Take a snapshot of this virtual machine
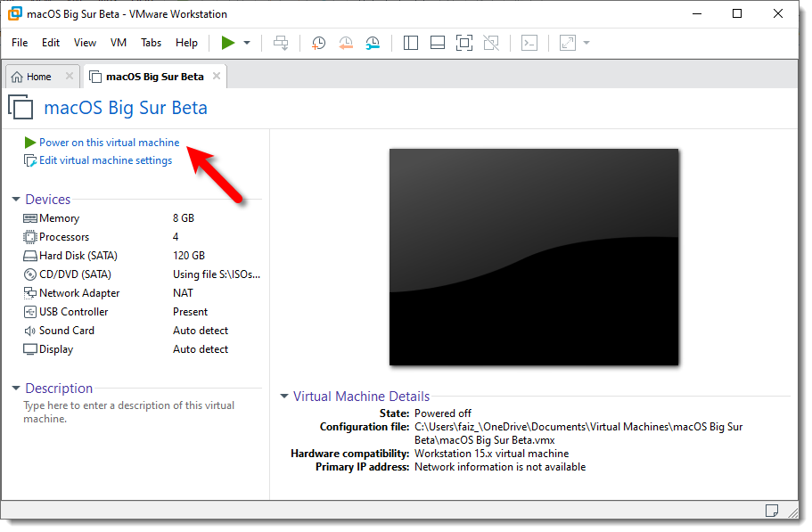The image size is (812, 532). (x=318, y=43)
